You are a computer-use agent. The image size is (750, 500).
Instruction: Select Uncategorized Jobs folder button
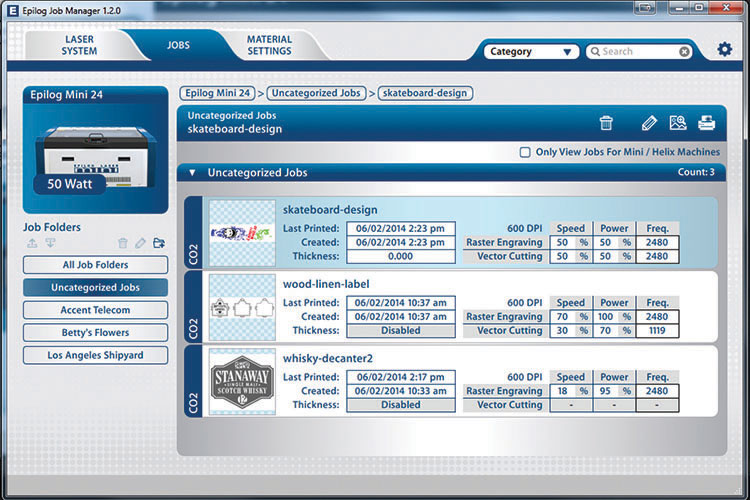pyautogui.click(x=95, y=287)
